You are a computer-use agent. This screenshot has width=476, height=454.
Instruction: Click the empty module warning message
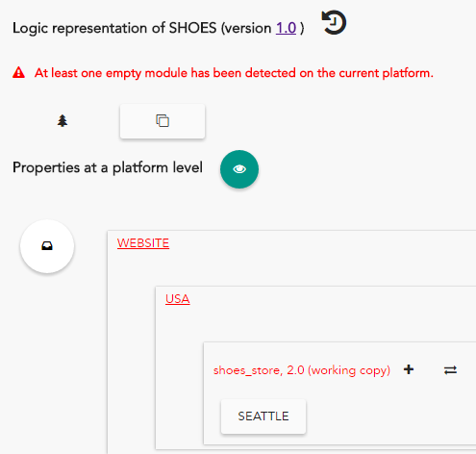pyautogui.click(x=234, y=73)
